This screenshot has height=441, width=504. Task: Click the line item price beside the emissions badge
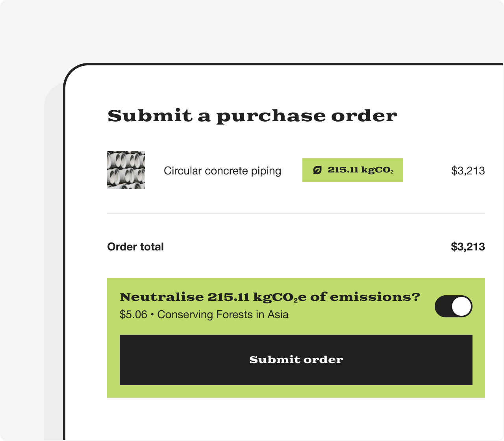coord(468,171)
